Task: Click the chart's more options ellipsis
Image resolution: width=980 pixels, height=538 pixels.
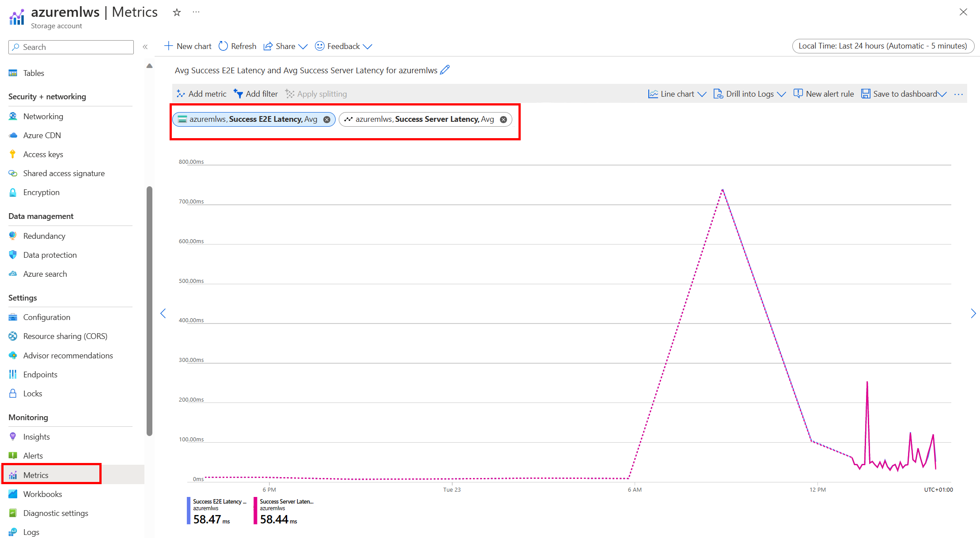Action: [x=958, y=94]
